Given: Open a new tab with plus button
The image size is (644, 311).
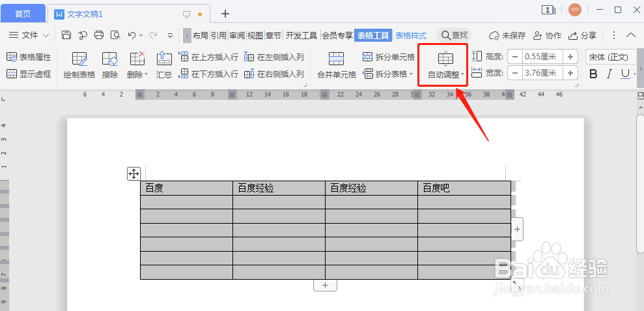Looking at the screenshot, I should pos(225,14).
